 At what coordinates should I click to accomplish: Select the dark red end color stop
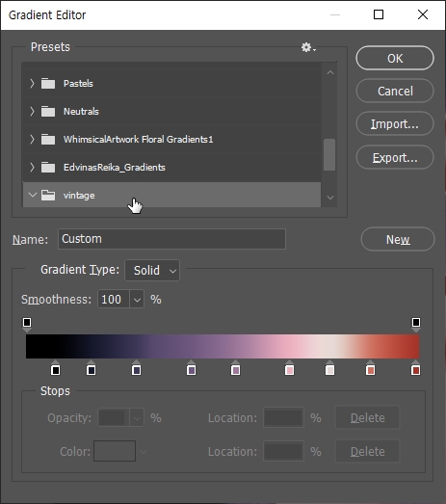click(x=416, y=369)
